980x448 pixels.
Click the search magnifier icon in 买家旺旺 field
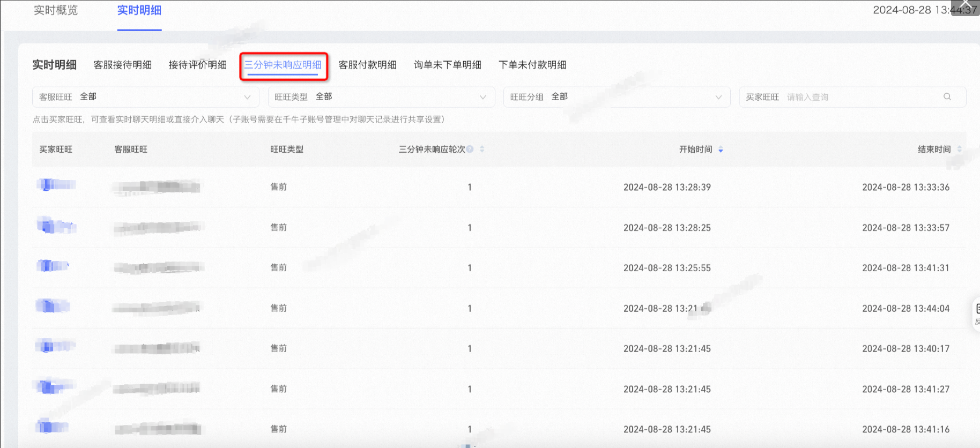pos(947,97)
